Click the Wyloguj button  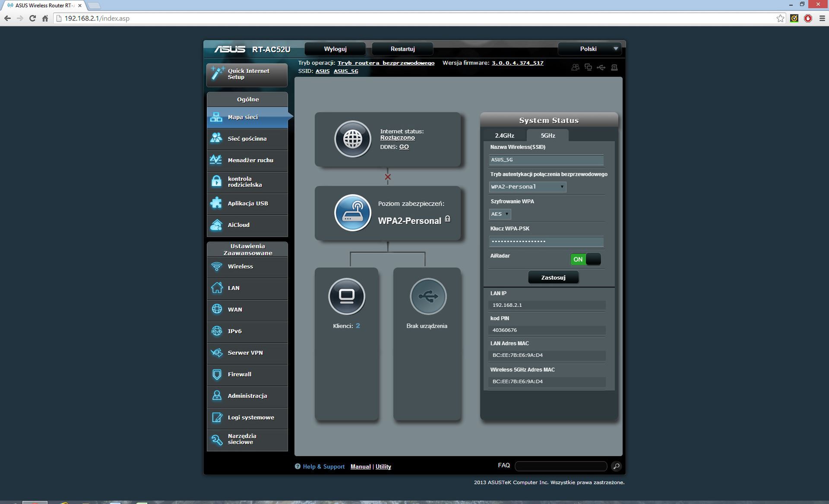(x=335, y=49)
